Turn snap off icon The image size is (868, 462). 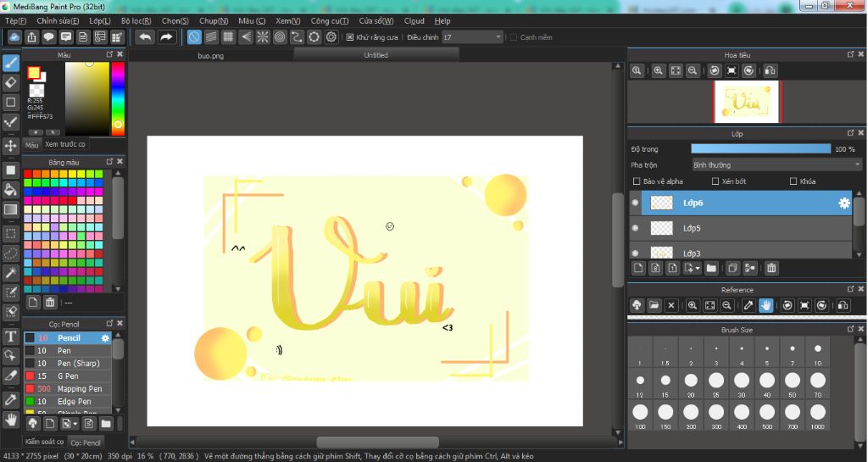click(x=194, y=37)
